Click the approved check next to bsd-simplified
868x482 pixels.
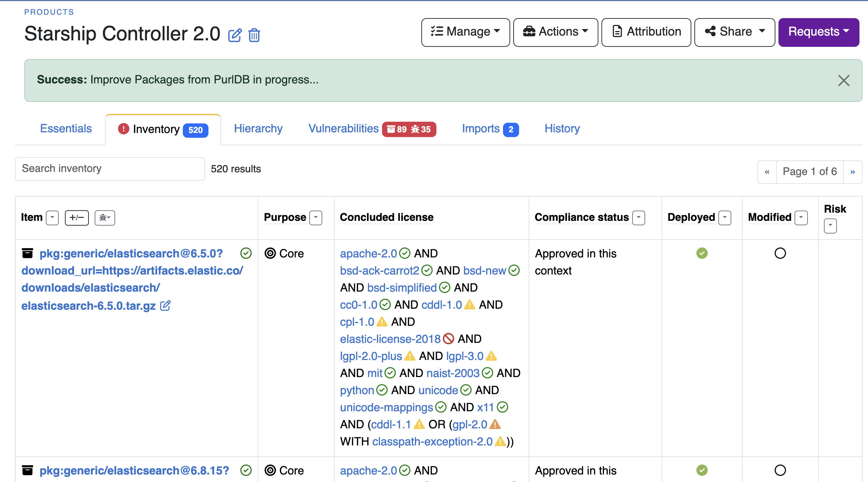point(445,287)
